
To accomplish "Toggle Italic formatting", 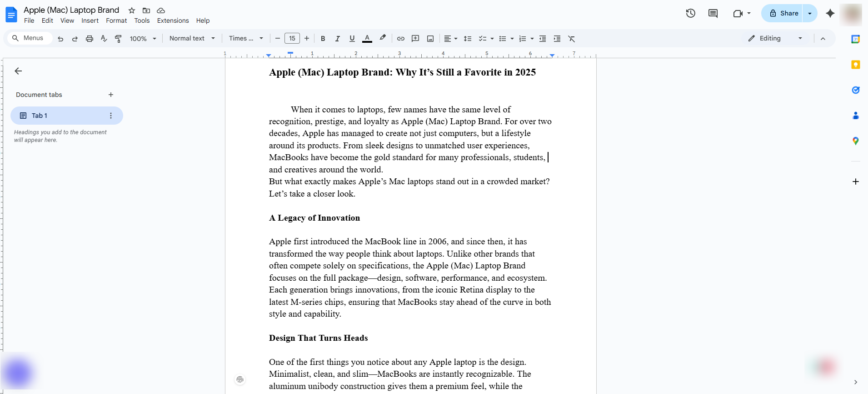I will click(x=337, y=39).
